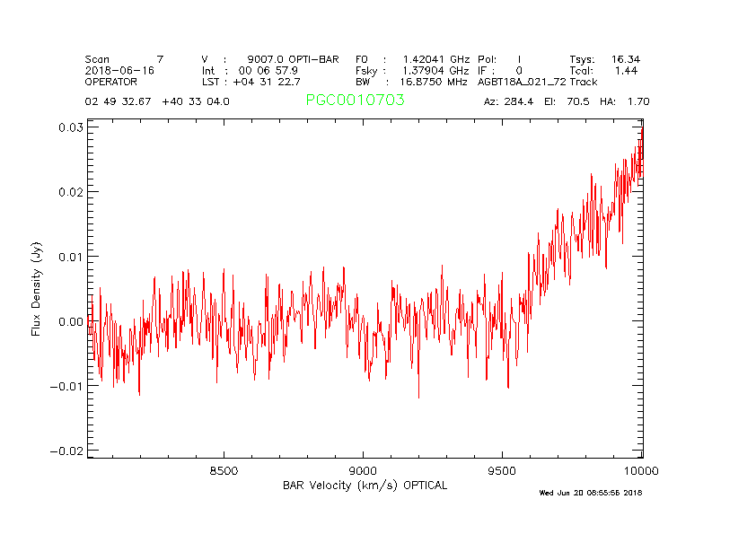Click the Tcal value 1.44
The width and height of the screenshot is (756, 534).
click(626, 70)
